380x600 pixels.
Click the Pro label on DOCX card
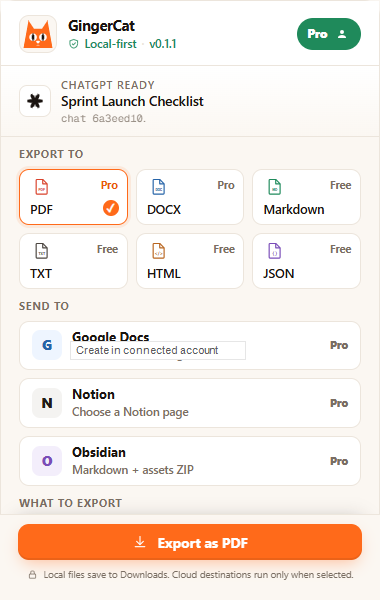click(226, 185)
